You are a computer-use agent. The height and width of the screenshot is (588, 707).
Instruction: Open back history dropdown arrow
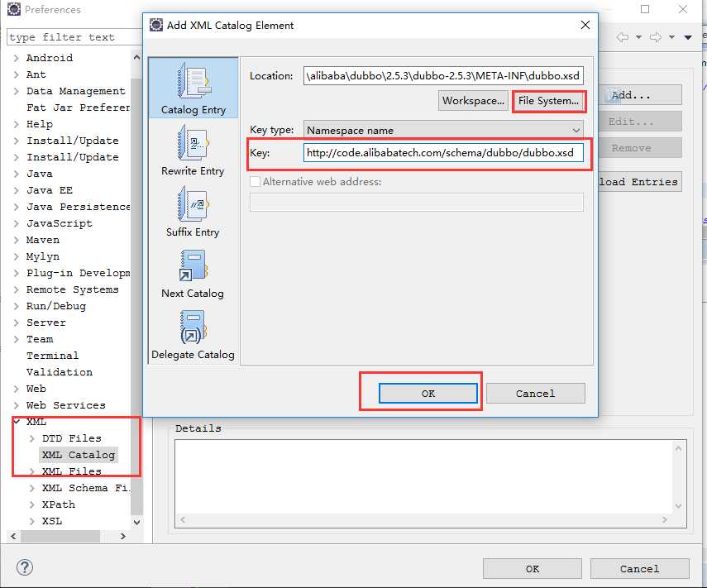[x=638, y=37]
